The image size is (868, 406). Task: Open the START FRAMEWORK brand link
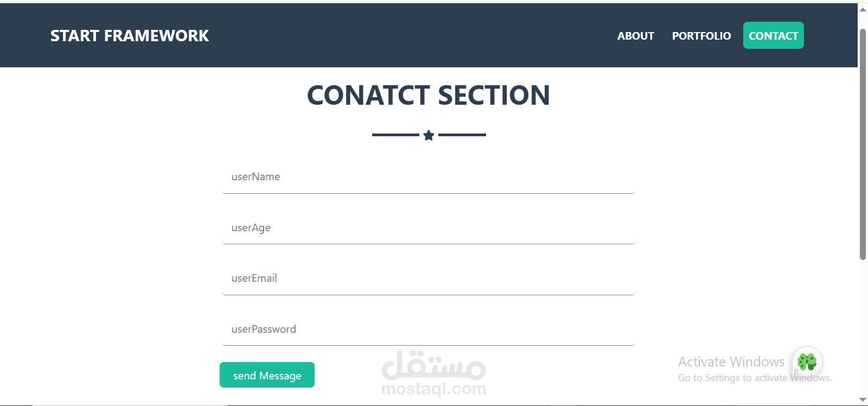click(129, 36)
